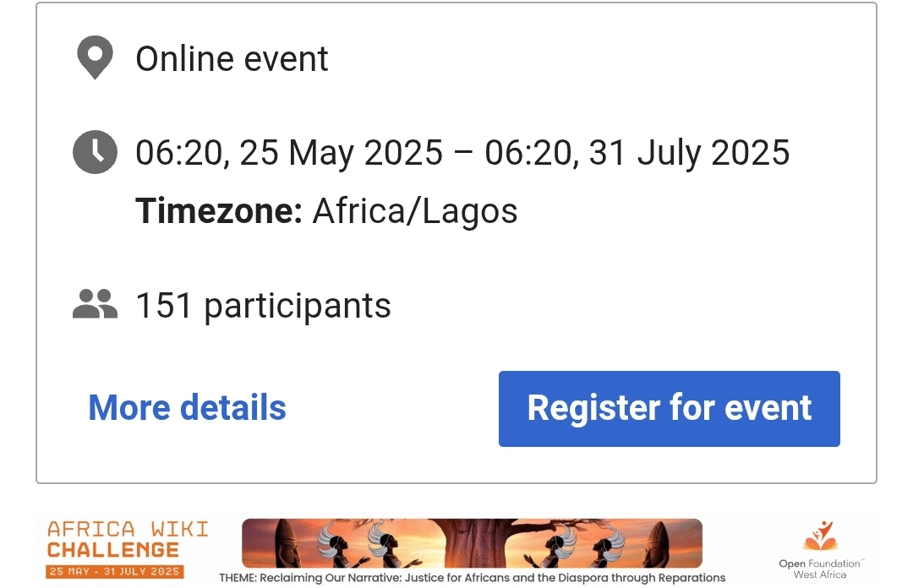
Task: Click the Open Foundation West Africa logo
Action: [x=820, y=550]
